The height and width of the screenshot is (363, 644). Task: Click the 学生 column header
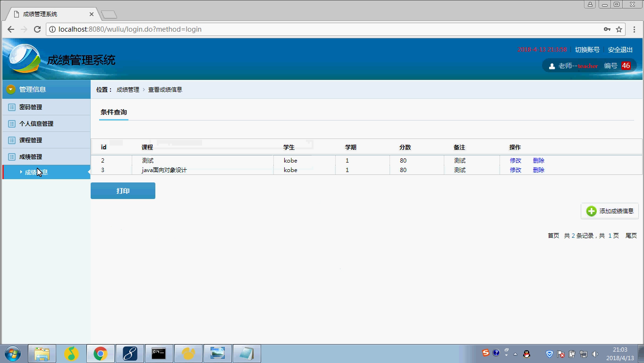coord(289,147)
